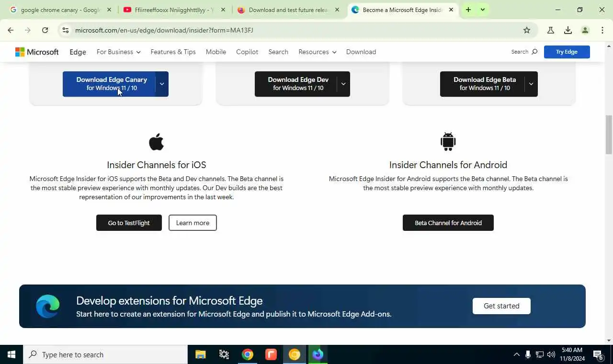Open the notification center icon
The width and height of the screenshot is (613, 364).
coord(598,354)
